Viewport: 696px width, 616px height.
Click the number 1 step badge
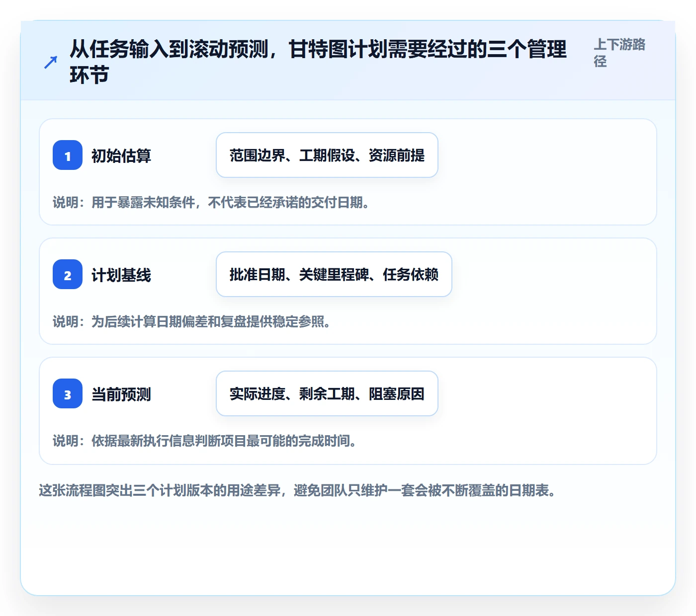point(68,155)
